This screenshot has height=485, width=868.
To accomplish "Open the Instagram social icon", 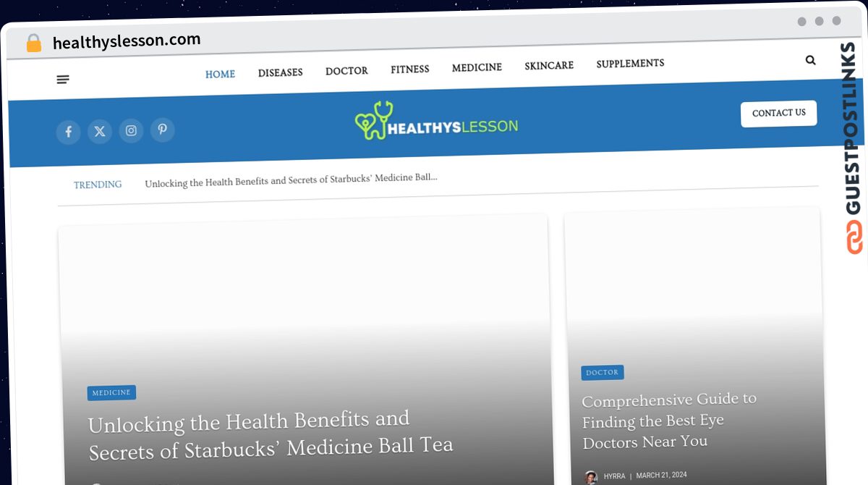I will 131,130.
